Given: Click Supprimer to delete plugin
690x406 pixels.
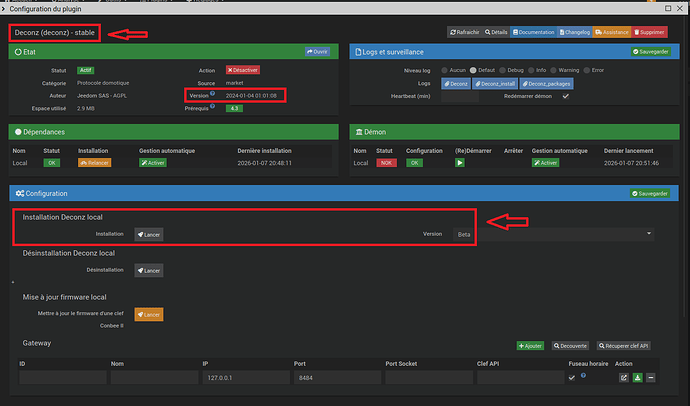Looking at the screenshot, I should [649, 32].
